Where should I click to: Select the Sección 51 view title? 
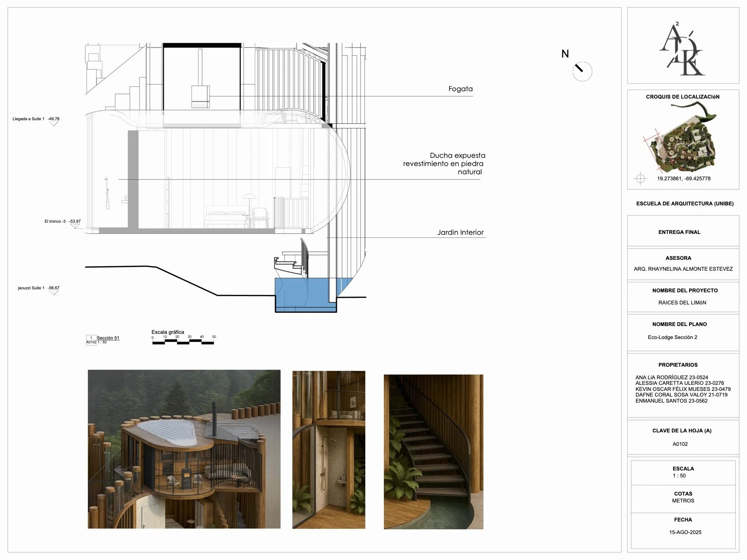pos(108,338)
